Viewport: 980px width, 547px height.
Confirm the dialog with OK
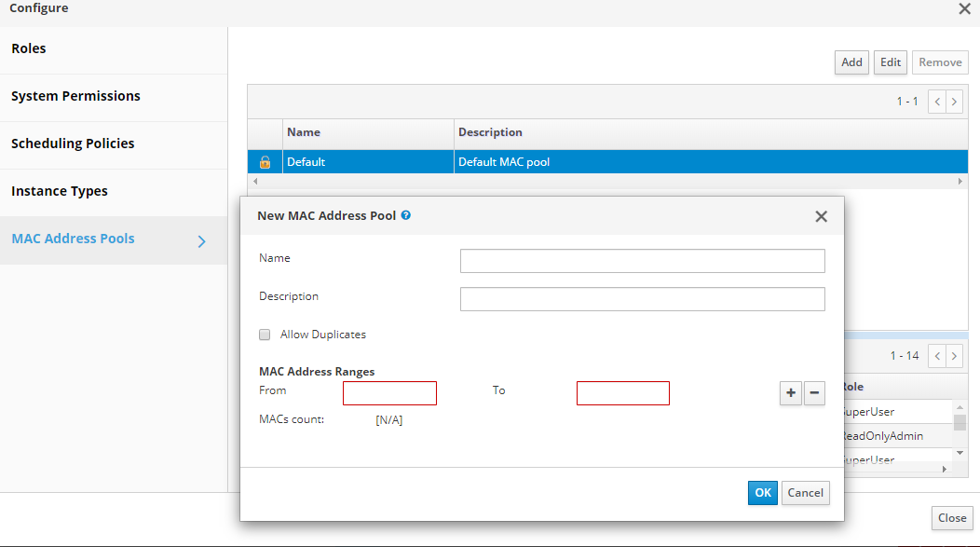pos(762,493)
